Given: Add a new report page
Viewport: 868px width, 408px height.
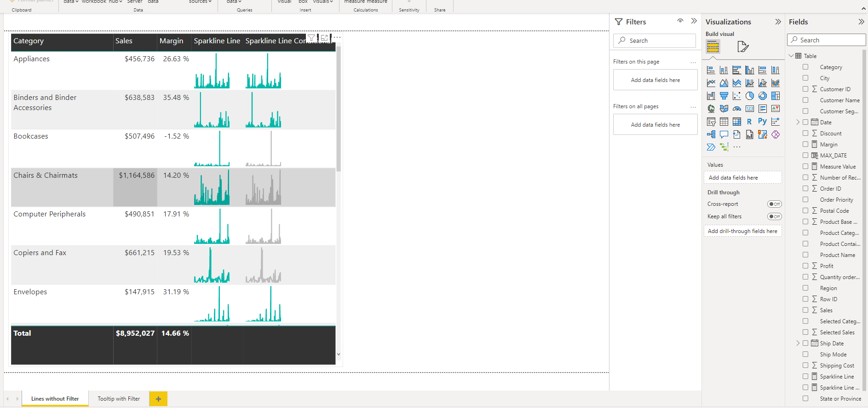Looking at the screenshot, I should click(158, 399).
